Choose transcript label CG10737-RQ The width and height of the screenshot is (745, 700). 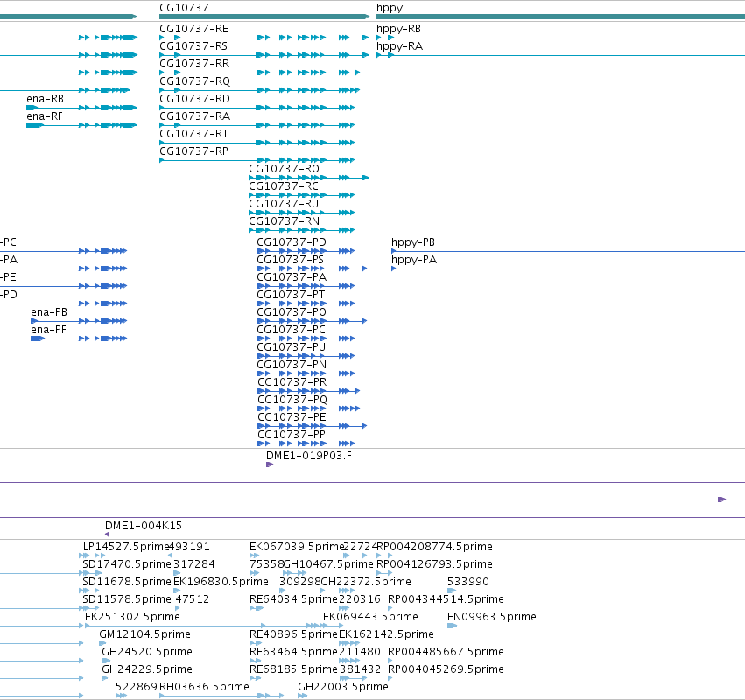(195, 81)
